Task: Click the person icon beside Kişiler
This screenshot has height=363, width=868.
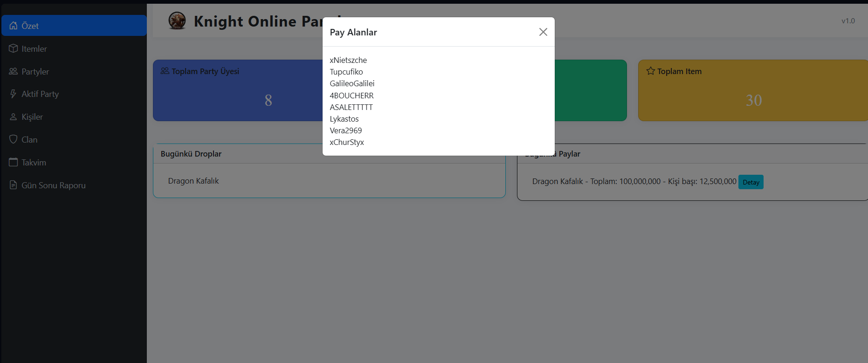Action: click(x=14, y=116)
